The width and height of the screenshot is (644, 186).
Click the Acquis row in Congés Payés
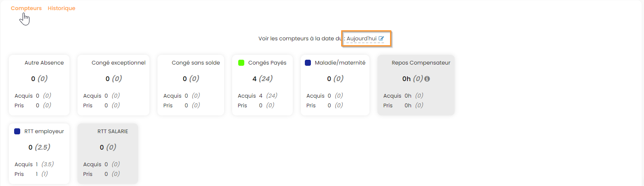point(257,96)
